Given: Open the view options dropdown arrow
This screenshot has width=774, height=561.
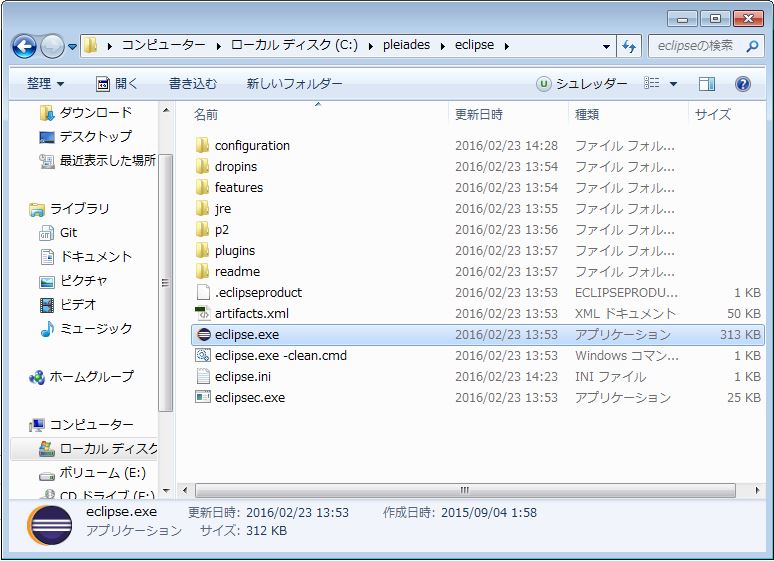Looking at the screenshot, I should (673, 84).
